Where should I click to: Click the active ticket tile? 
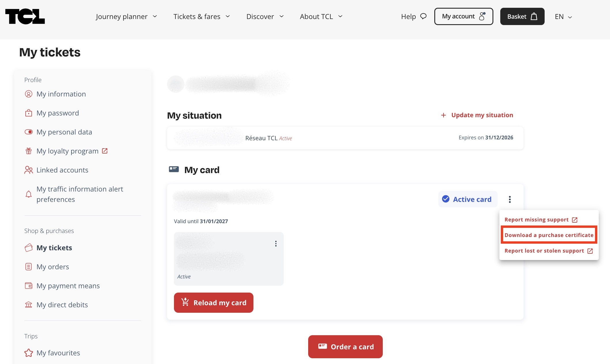click(229, 259)
